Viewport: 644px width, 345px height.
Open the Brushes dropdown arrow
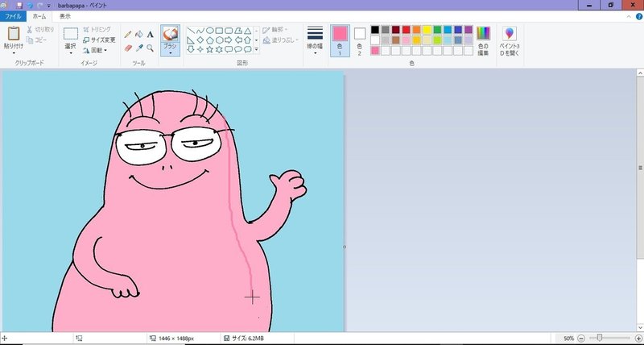click(170, 53)
